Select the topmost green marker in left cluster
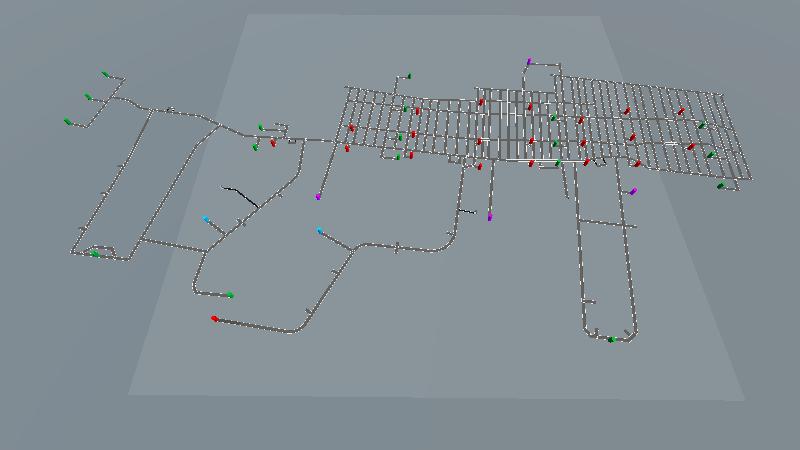Image resolution: width=800 pixels, height=450 pixels. point(105,74)
